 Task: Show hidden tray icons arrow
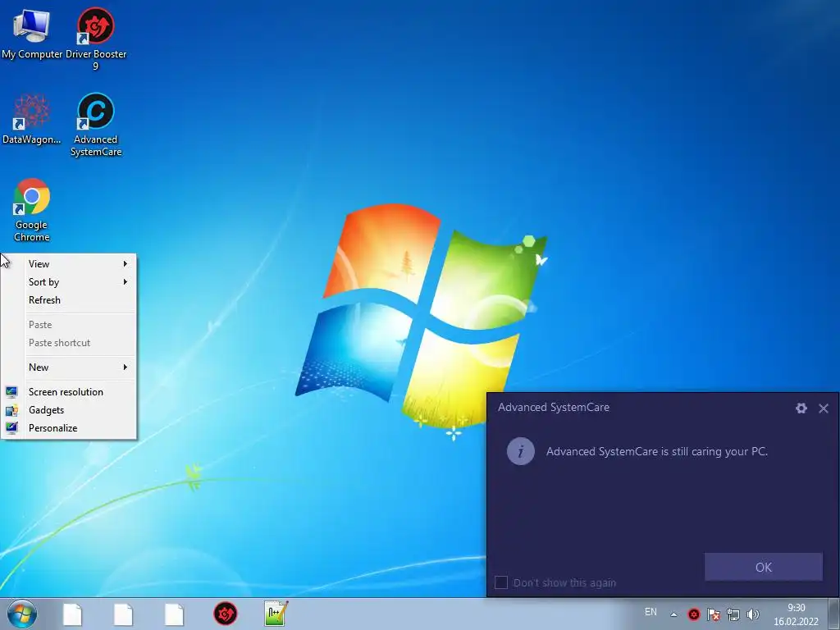673,614
